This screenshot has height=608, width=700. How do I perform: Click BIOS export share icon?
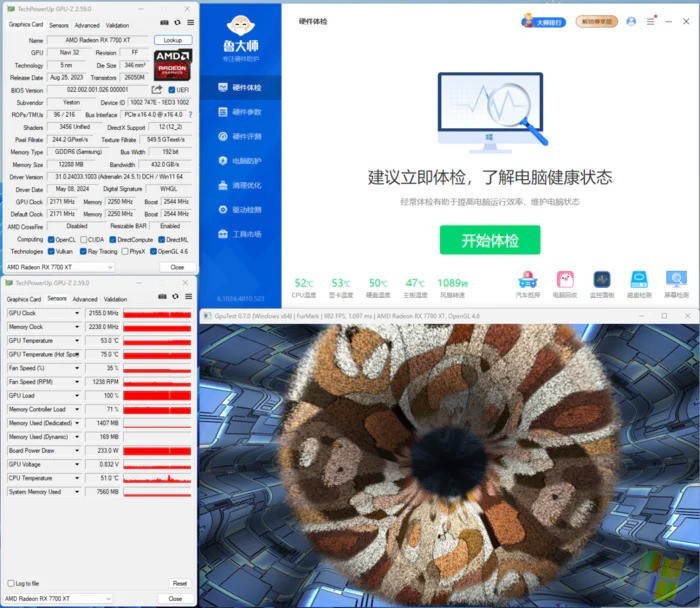(x=157, y=90)
